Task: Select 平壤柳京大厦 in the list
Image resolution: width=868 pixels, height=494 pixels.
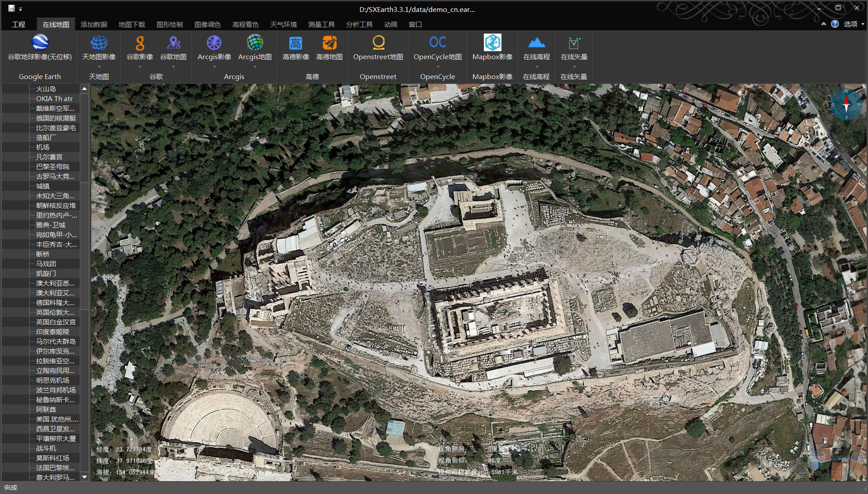Action: pyautogui.click(x=56, y=438)
